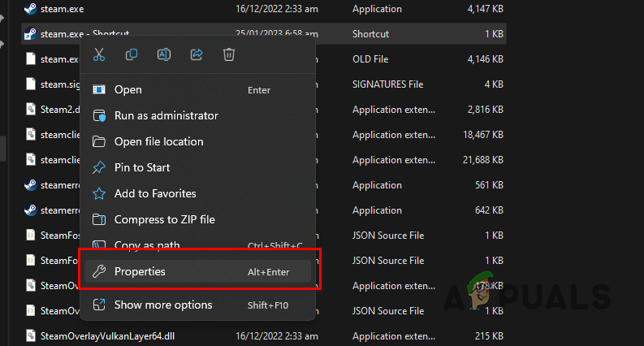
Task: Click the Open file location folder icon
Action: (x=99, y=141)
